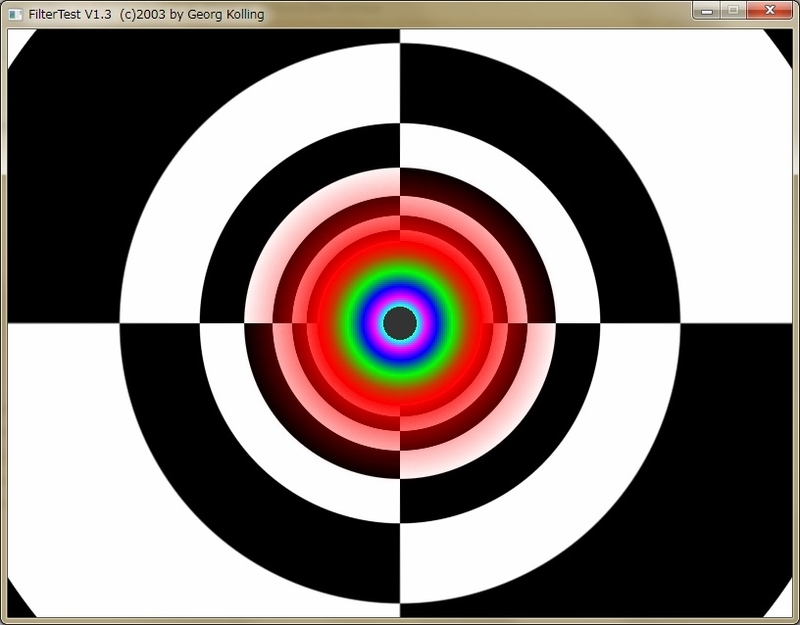Click the dark gray center circle
Viewport: 800px width, 625px height.
400,323
